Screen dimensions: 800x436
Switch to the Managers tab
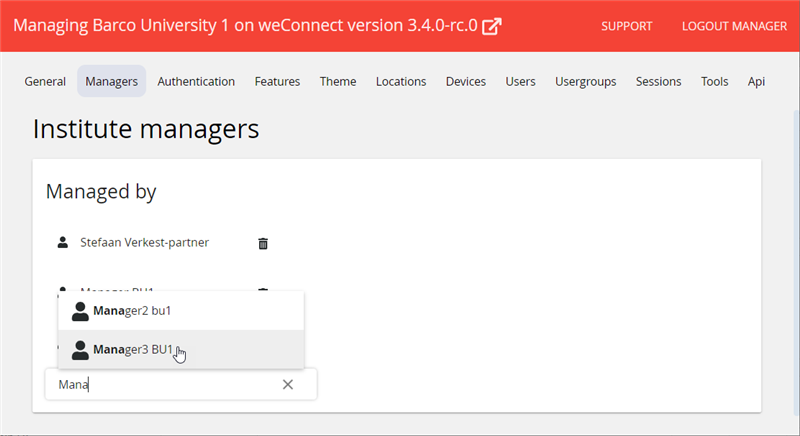click(111, 82)
